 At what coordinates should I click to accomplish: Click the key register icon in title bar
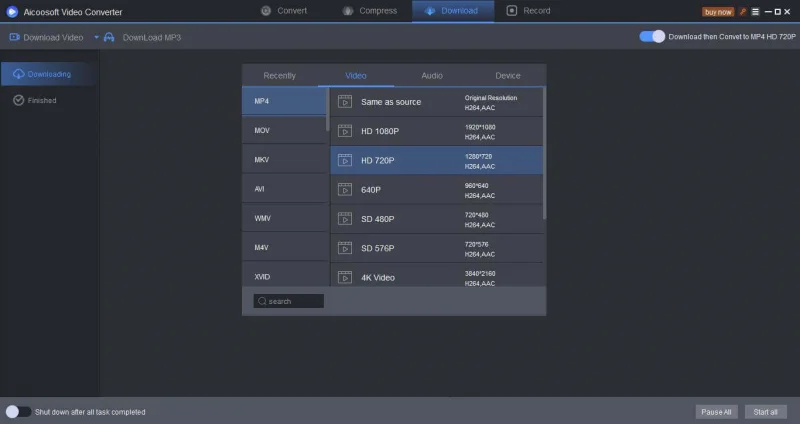pos(742,12)
